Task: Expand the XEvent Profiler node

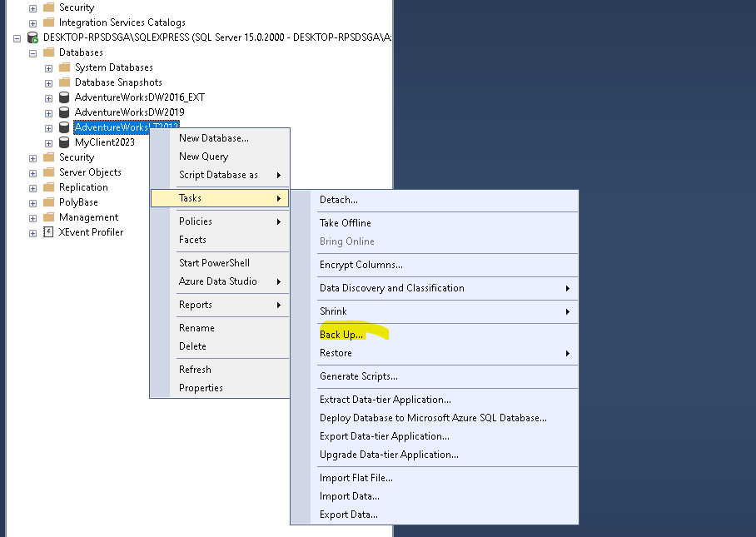Action: 32,233
